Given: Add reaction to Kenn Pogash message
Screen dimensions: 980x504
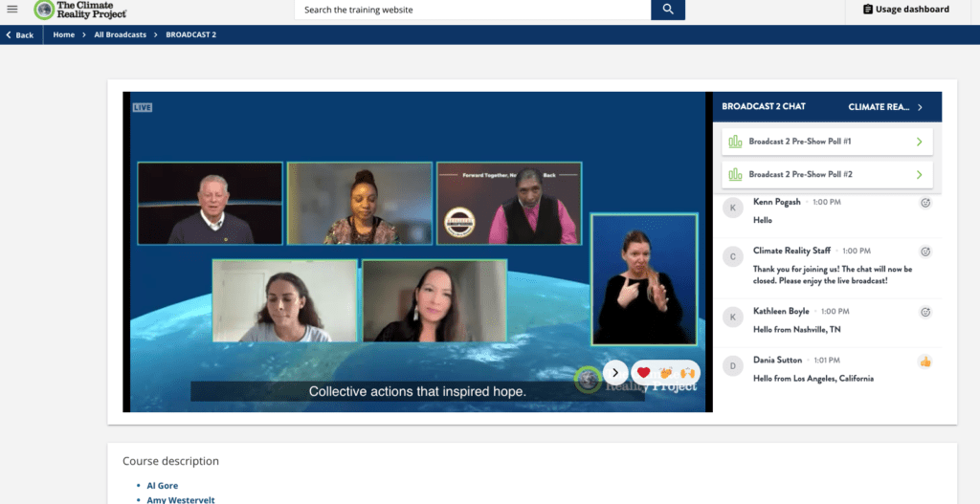Looking at the screenshot, I should pyautogui.click(x=925, y=203).
